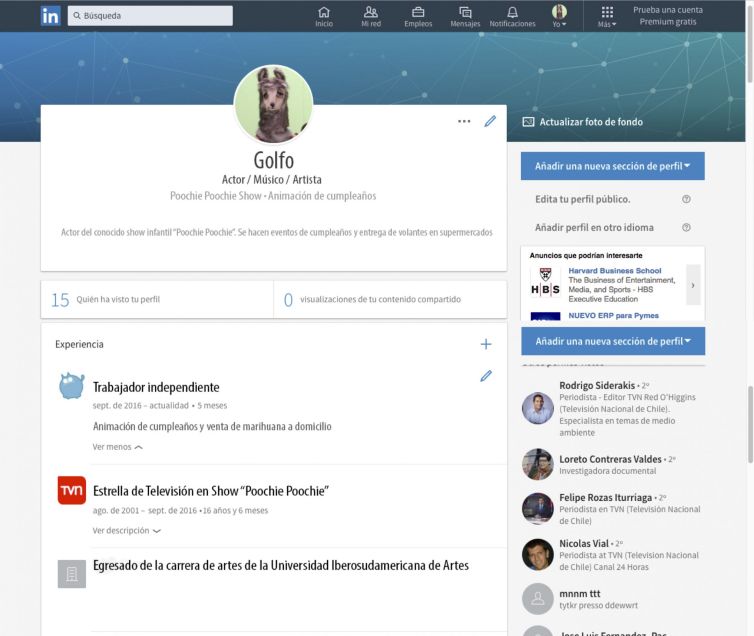Screen dimensions: 754x636
Task: Open the Yo profile dropdown menu
Action: 559,16
